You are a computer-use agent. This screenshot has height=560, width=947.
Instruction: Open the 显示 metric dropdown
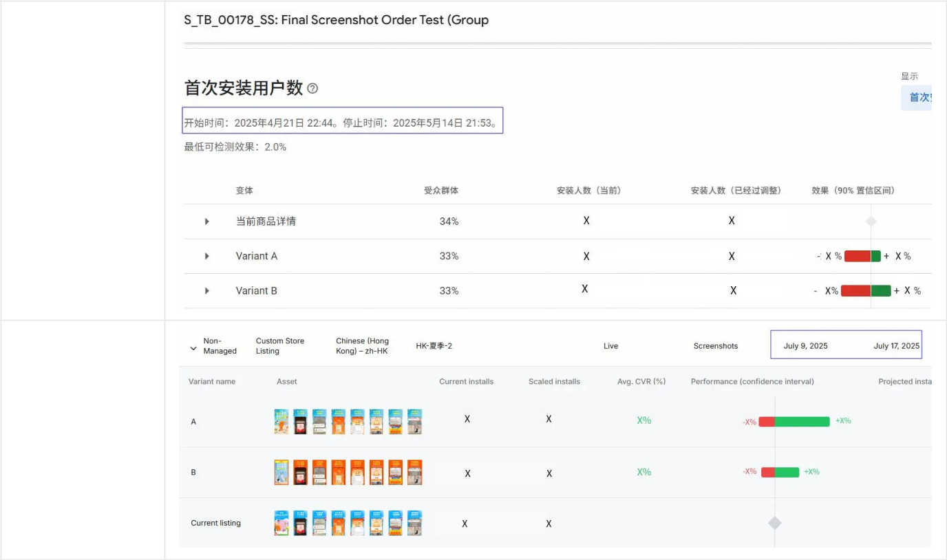(x=918, y=98)
